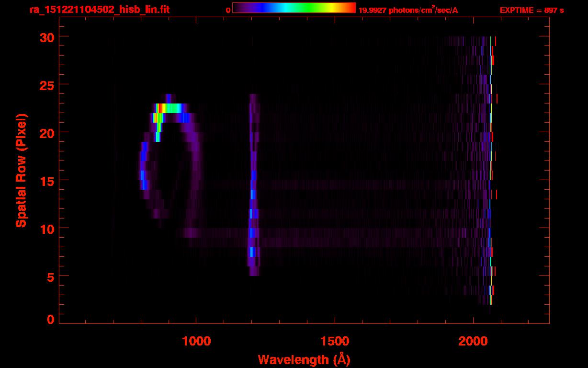The width and height of the screenshot is (588, 368).
Task: Click the color bar minimum label 0
Action: [x=228, y=10]
